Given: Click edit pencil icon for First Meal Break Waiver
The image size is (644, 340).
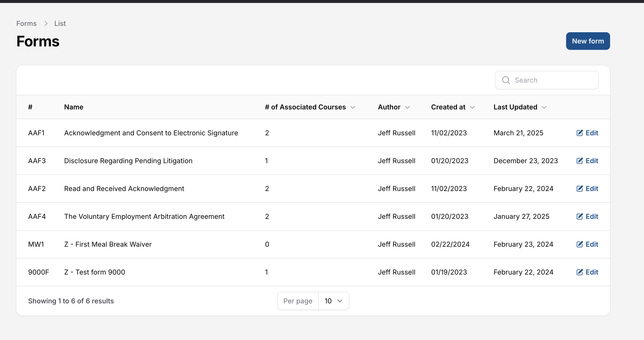Looking at the screenshot, I should click(580, 244).
